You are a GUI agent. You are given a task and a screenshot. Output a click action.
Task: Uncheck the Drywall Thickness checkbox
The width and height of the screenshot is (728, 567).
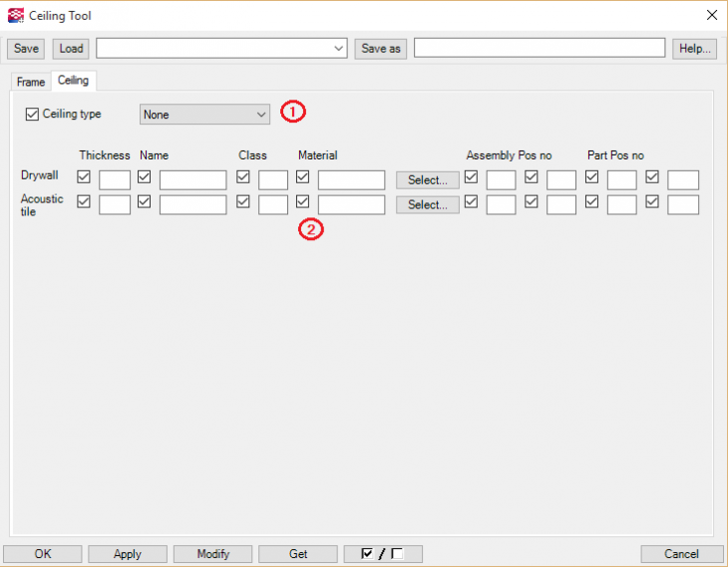tap(84, 177)
